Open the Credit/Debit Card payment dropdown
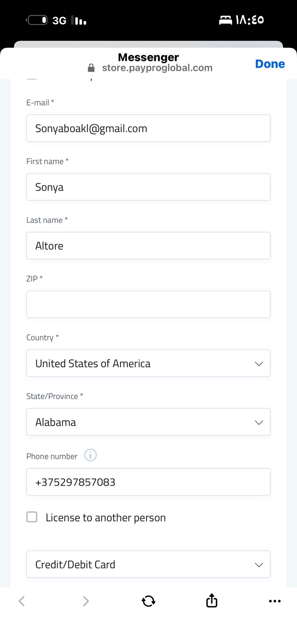Image resolution: width=297 pixels, height=644 pixels. pyautogui.click(x=148, y=564)
